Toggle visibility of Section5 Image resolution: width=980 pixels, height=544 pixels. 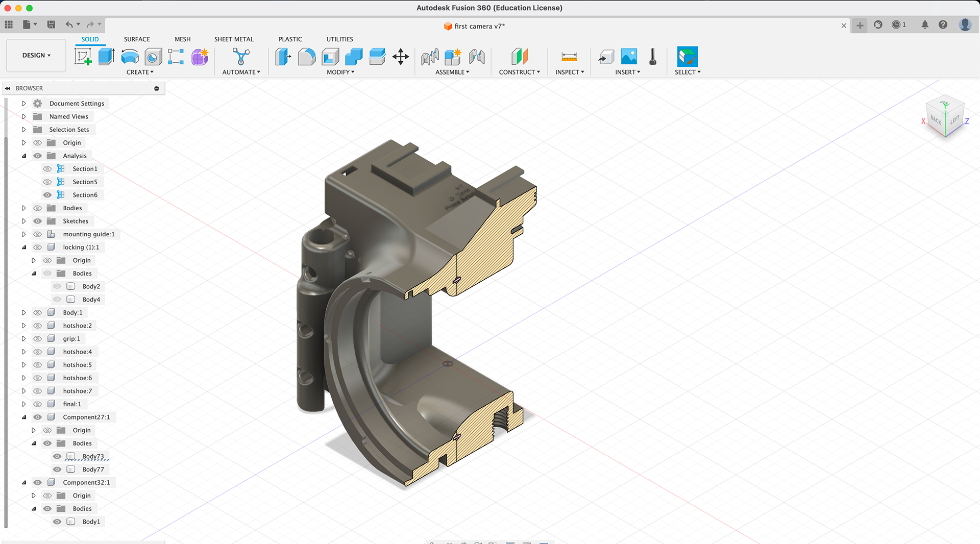tap(47, 182)
